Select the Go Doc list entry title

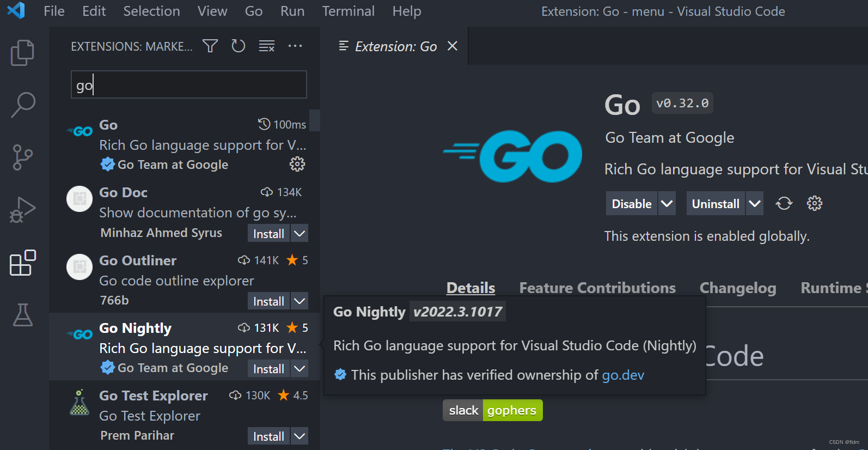tap(124, 192)
